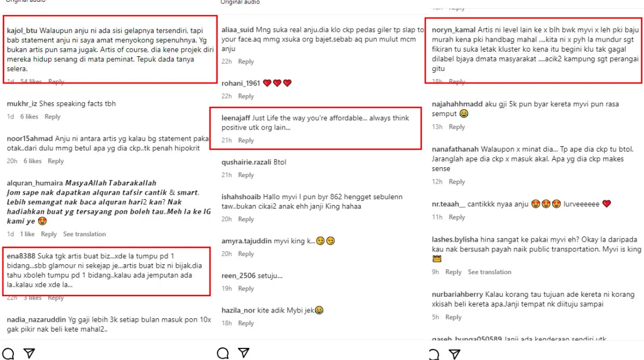Image resolution: width=644 pixels, height=360 pixels.
Task: Open qushairie.razali's profile from username
Action: click(247, 162)
